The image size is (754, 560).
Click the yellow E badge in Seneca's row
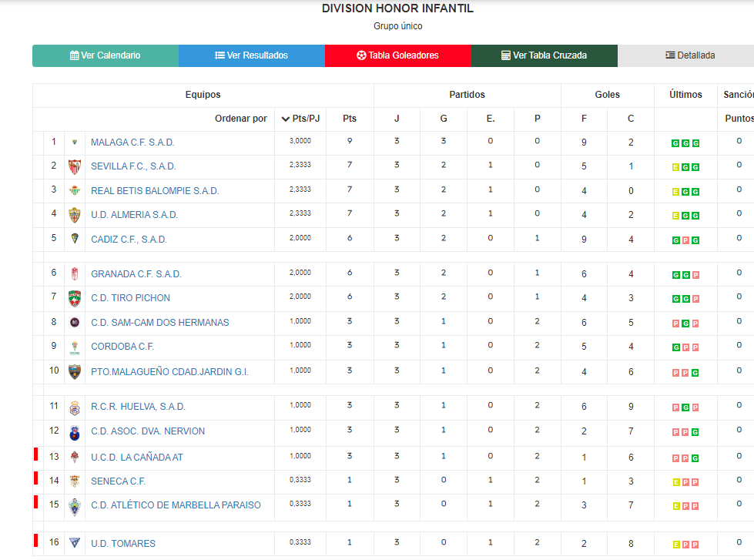(676, 482)
